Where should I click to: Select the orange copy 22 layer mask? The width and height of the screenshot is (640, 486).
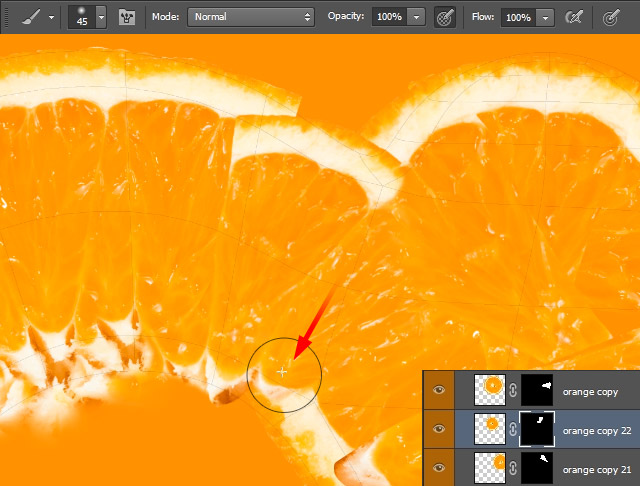coord(537,429)
